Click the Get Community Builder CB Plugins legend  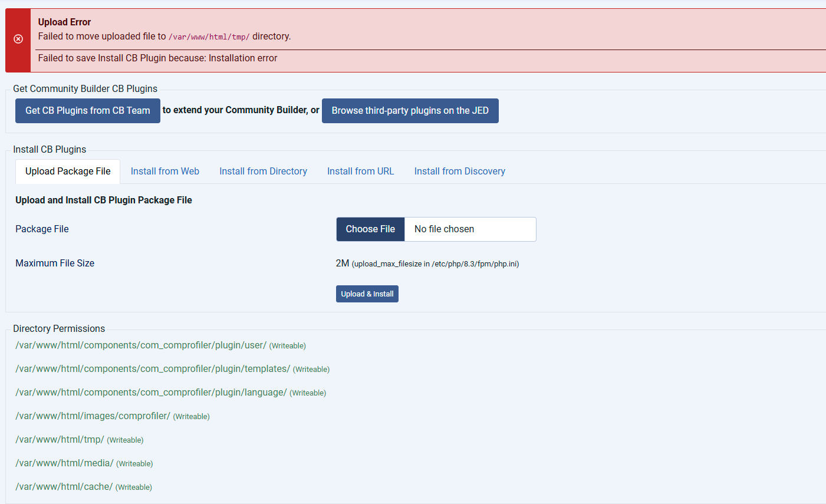[85, 89]
